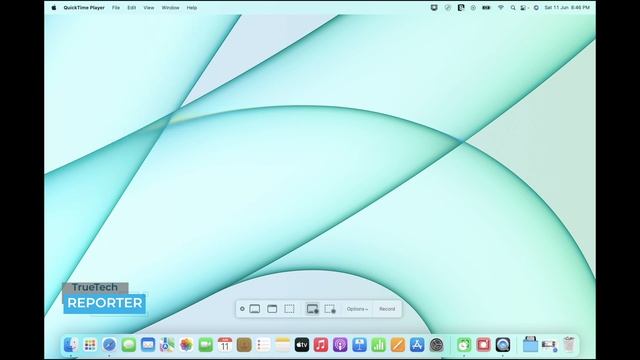Viewport: 640px width, 360px height.
Task: Click the battery status icon
Action: click(486, 7)
